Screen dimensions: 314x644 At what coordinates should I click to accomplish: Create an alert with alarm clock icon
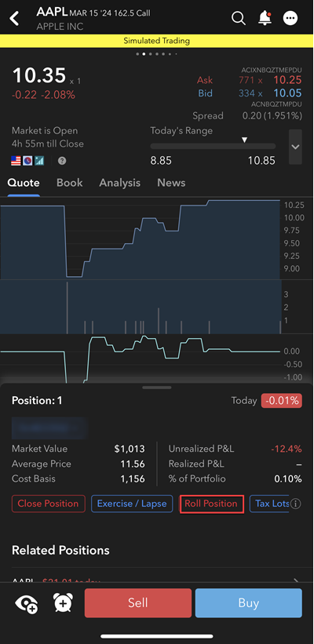(63, 603)
